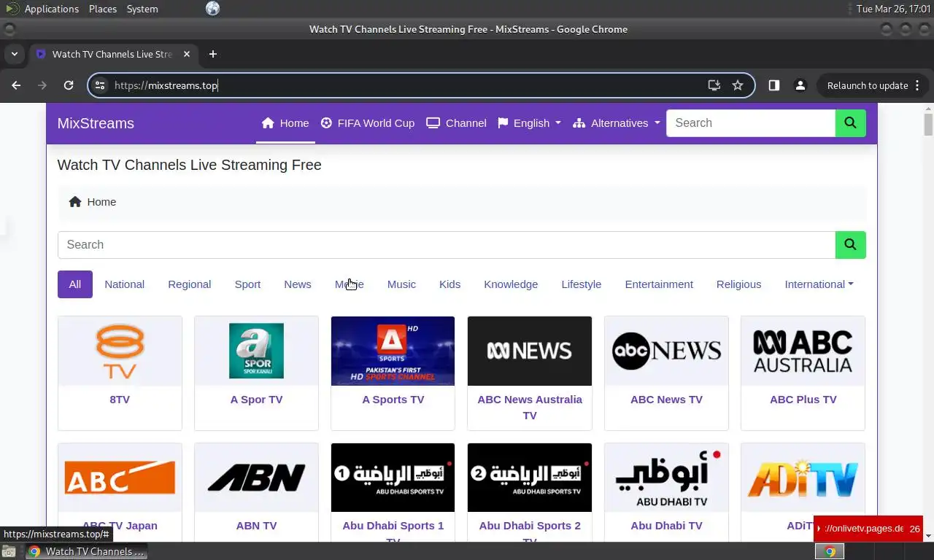This screenshot has height=560, width=934.
Task: Select the Entertainment category tab
Action: pos(659,284)
